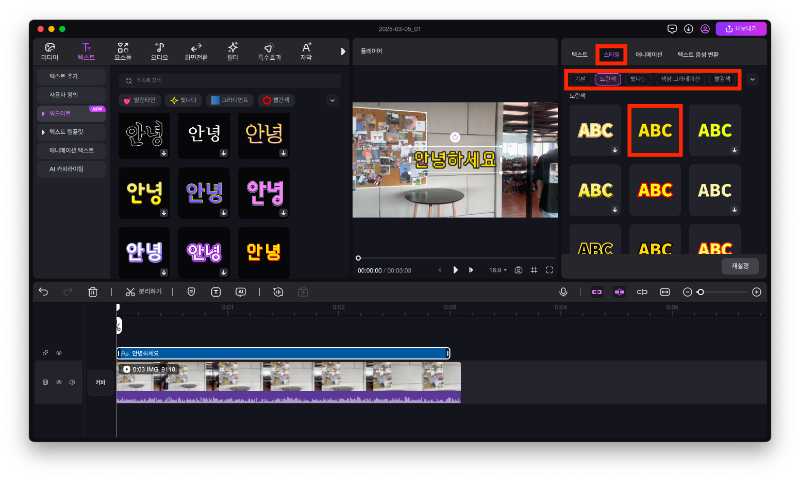The width and height of the screenshot is (800, 480).
Task: Click the Undo arrow in timeline toolbar
Action: [43, 292]
